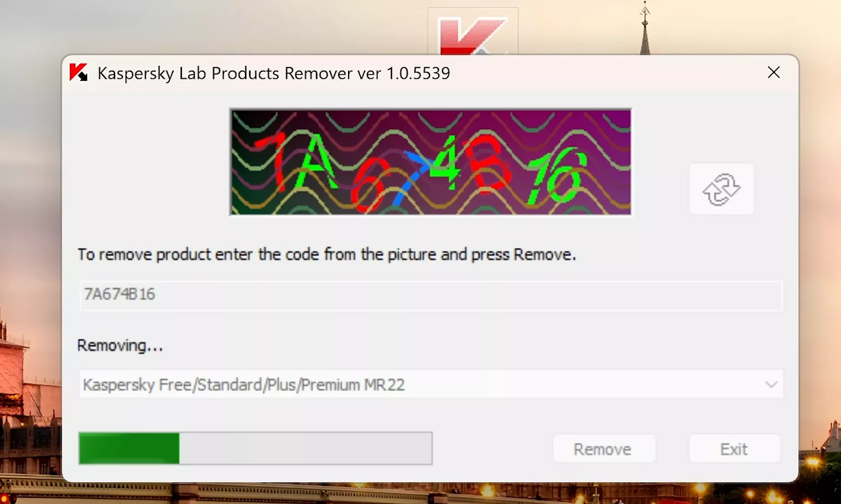Viewport: 841px width, 504px height.
Task: Close the Products Remover window
Action: 773,73
